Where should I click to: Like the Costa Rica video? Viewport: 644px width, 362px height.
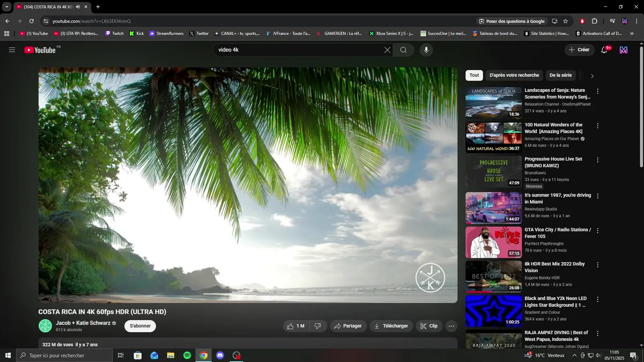coord(295,326)
